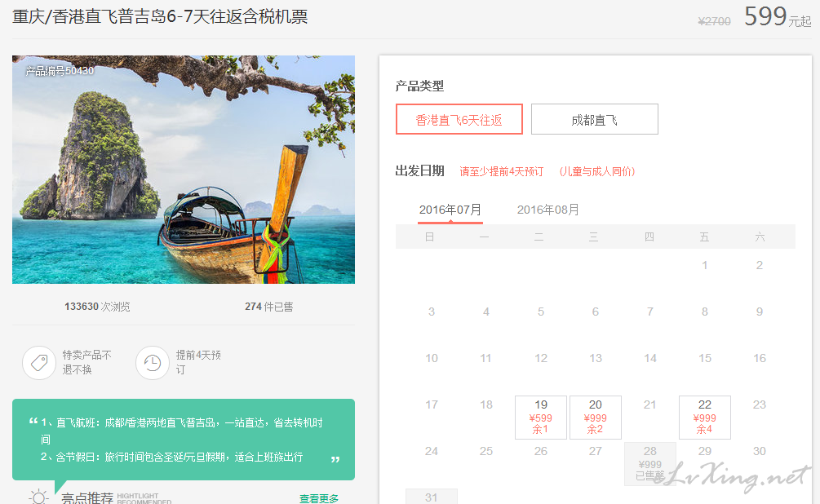The height and width of the screenshot is (504, 820).
Task: Pick July 22 departure with 4 remaining
Action: click(705, 418)
